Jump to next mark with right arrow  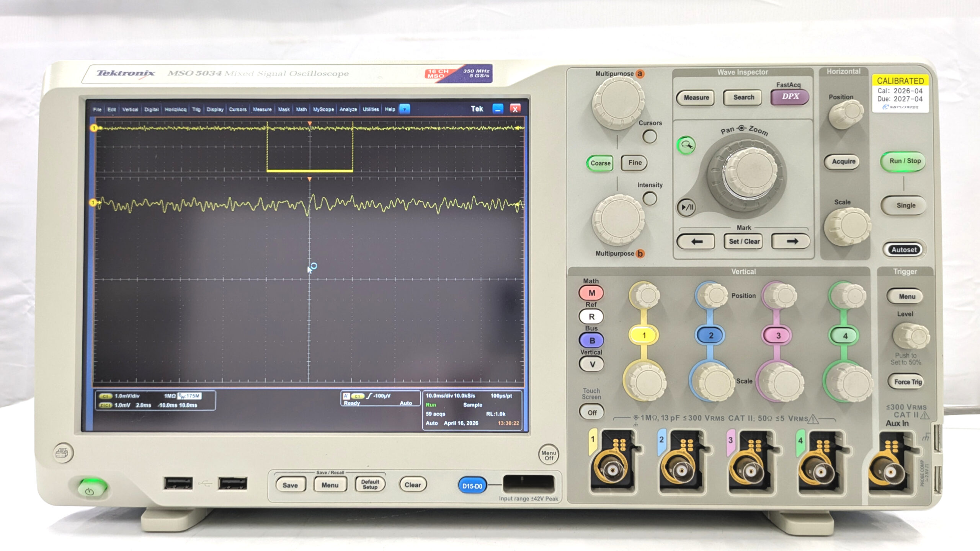coord(791,241)
